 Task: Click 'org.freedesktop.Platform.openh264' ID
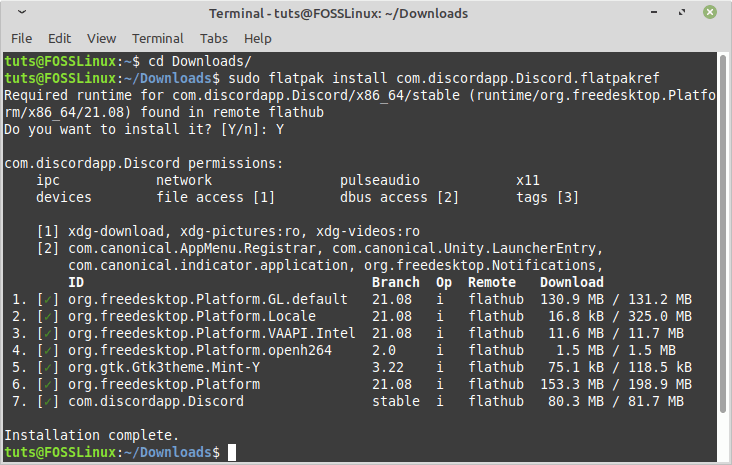200,350
